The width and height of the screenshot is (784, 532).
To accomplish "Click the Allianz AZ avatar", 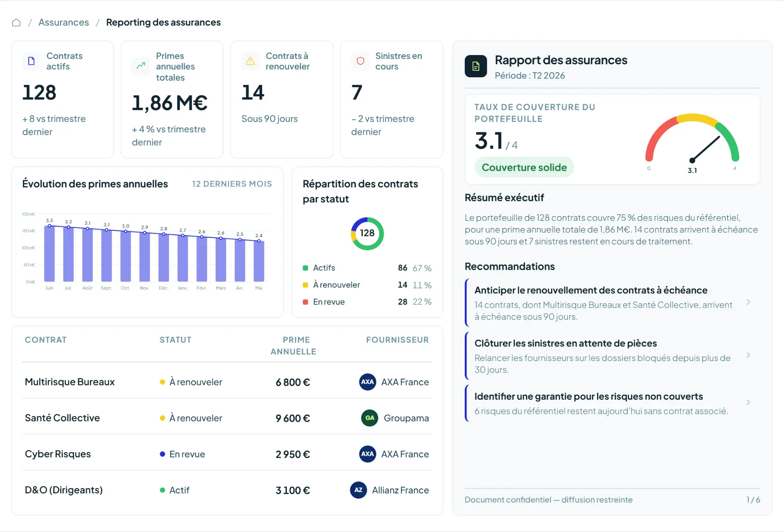I will pyautogui.click(x=358, y=490).
